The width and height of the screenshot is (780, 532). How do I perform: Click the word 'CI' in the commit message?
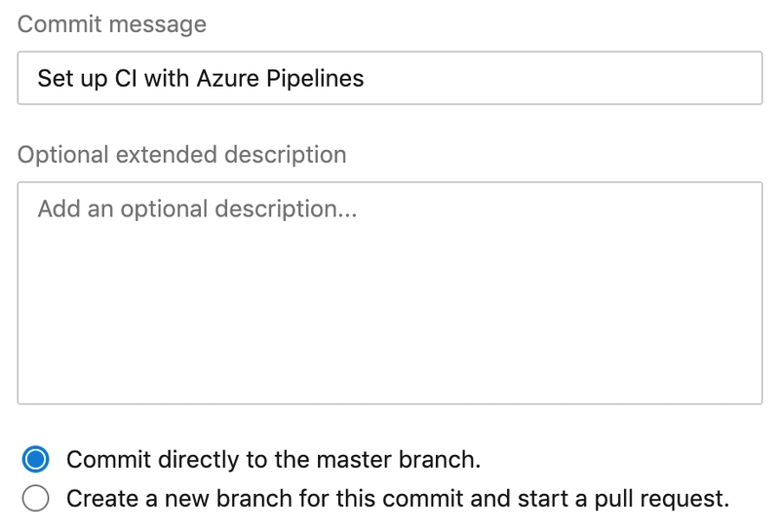coord(128,78)
